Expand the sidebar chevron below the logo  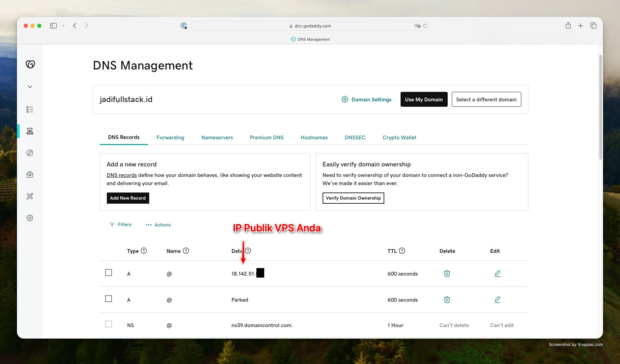(30, 87)
